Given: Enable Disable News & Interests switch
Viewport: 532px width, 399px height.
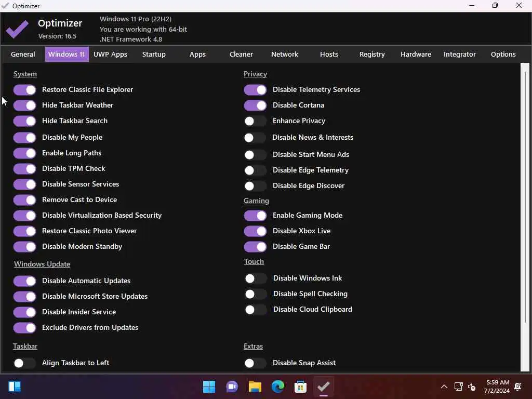Looking at the screenshot, I should pos(255,138).
